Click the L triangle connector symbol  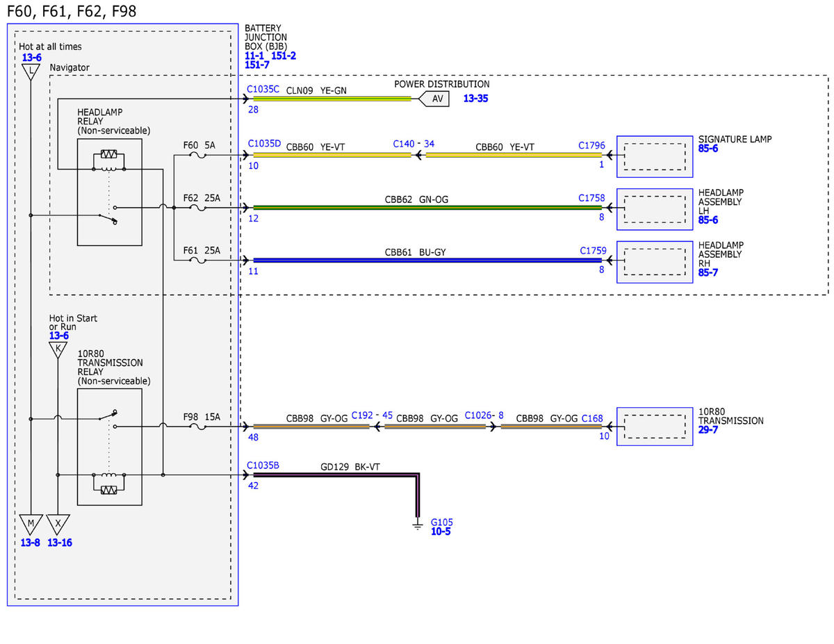pos(31,72)
